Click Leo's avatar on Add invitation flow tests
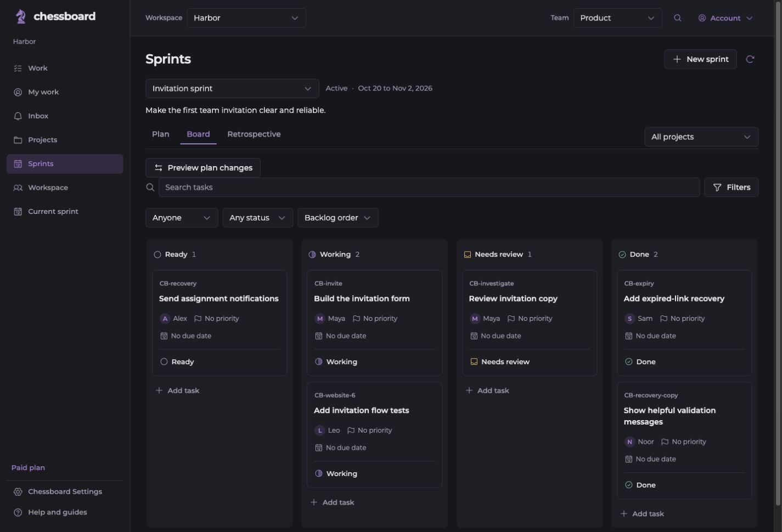782x532 pixels. [x=319, y=431]
